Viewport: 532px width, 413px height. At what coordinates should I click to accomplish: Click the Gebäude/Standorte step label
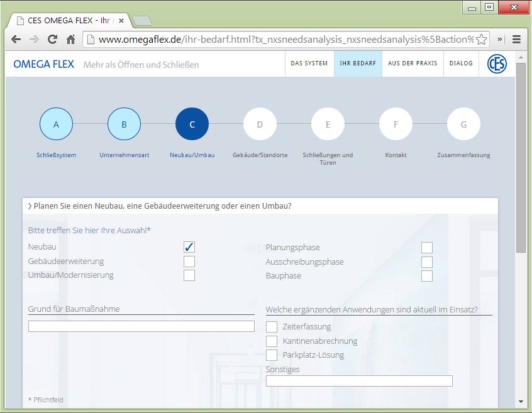coord(260,155)
